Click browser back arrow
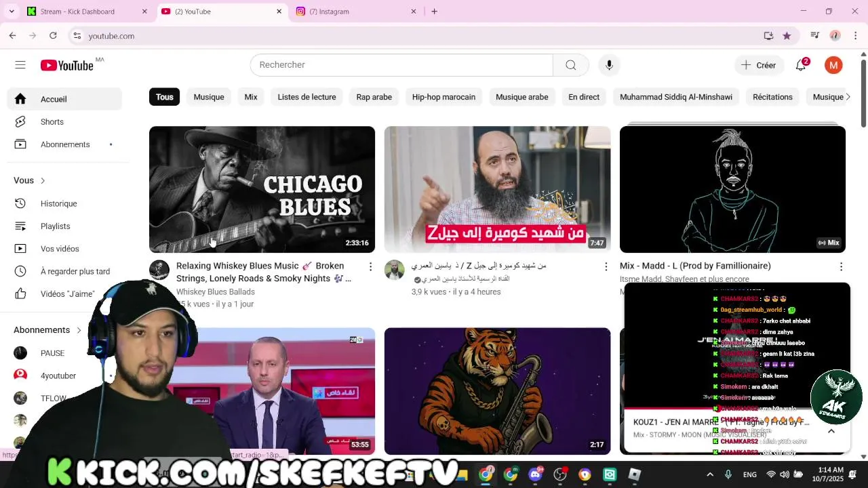Image resolution: width=868 pixels, height=488 pixels. coord(12,36)
